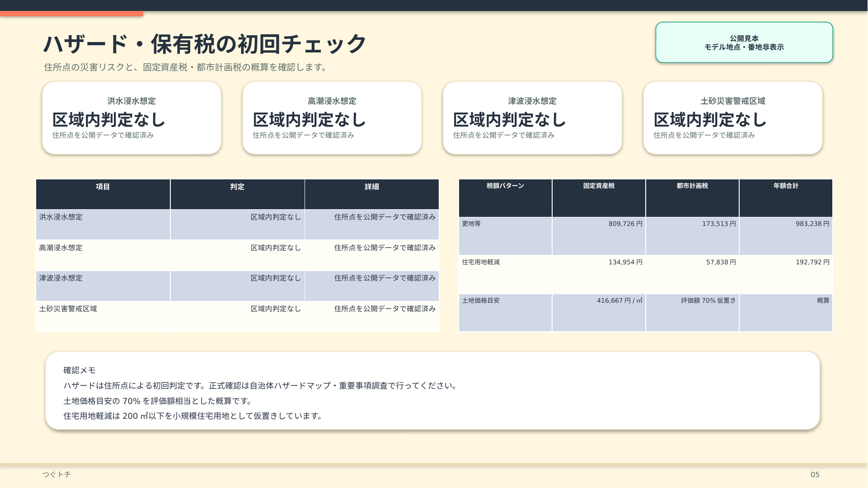Click the 詳細 column header
The image size is (868, 488).
[x=372, y=194]
